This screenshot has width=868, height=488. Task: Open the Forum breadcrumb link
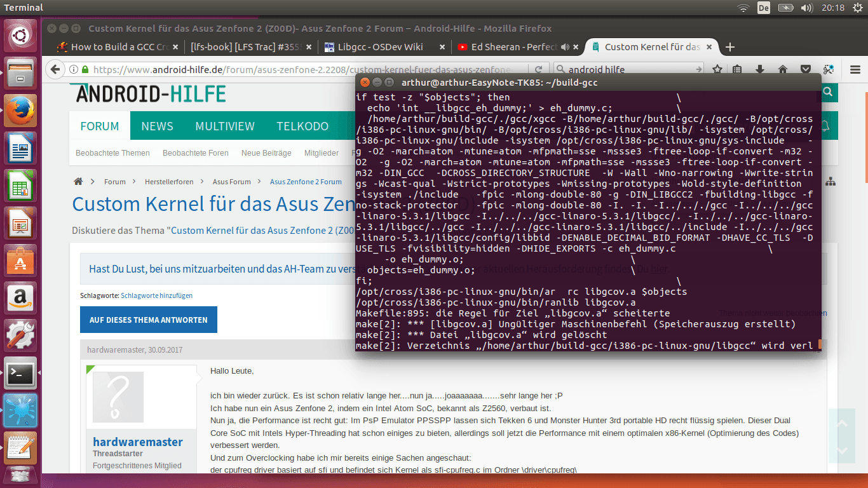[115, 182]
